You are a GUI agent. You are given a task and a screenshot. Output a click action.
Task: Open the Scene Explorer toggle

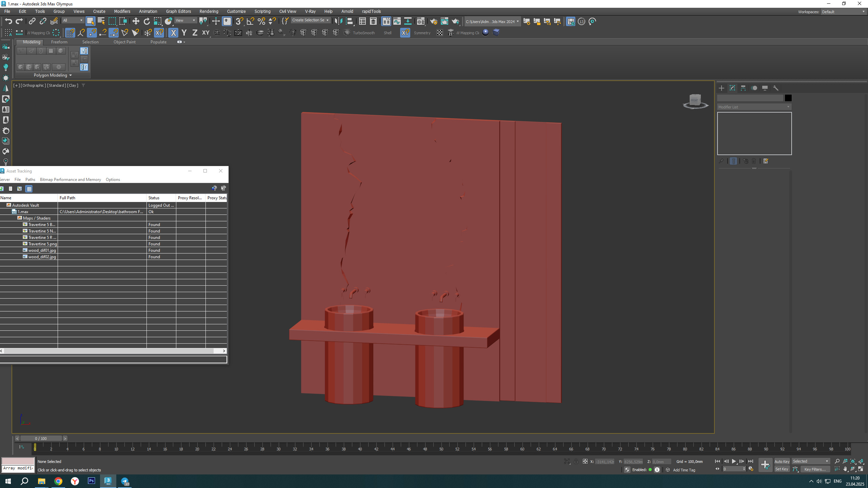coord(362,21)
